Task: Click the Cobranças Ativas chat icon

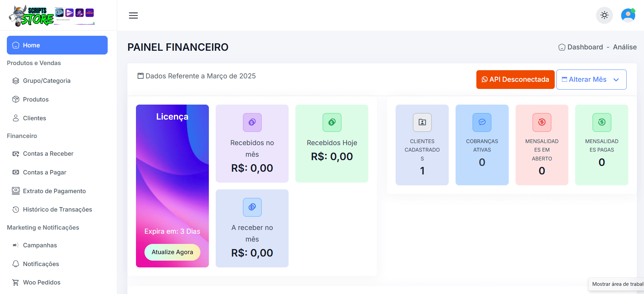Action: pos(482,122)
